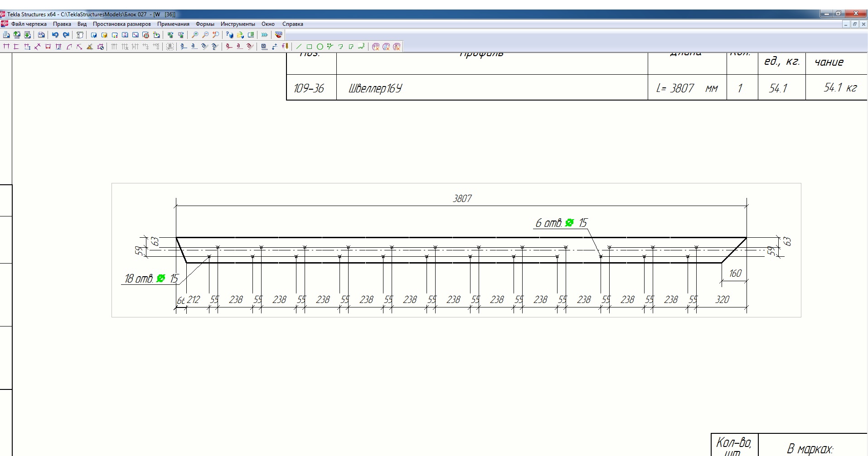868x456 pixels.
Task: Pick the angle dimension tool
Action: (x=89, y=47)
